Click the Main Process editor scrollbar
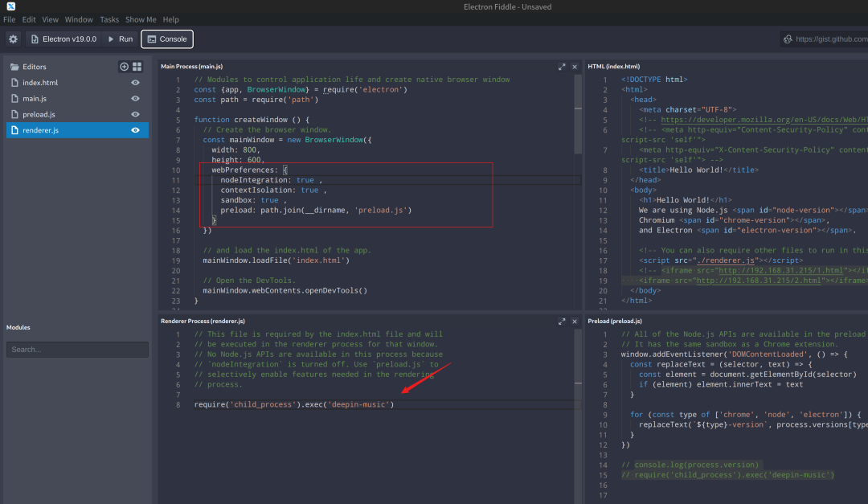 (578, 114)
